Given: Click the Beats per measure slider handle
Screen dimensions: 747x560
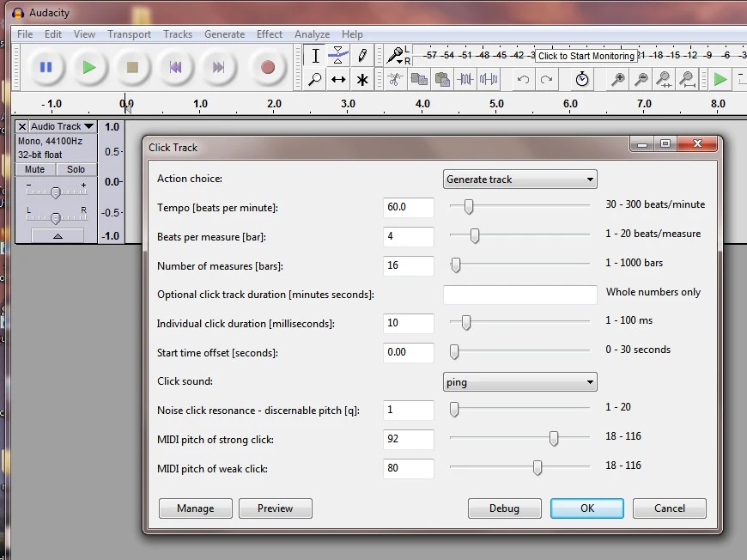Looking at the screenshot, I should [x=475, y=236].
